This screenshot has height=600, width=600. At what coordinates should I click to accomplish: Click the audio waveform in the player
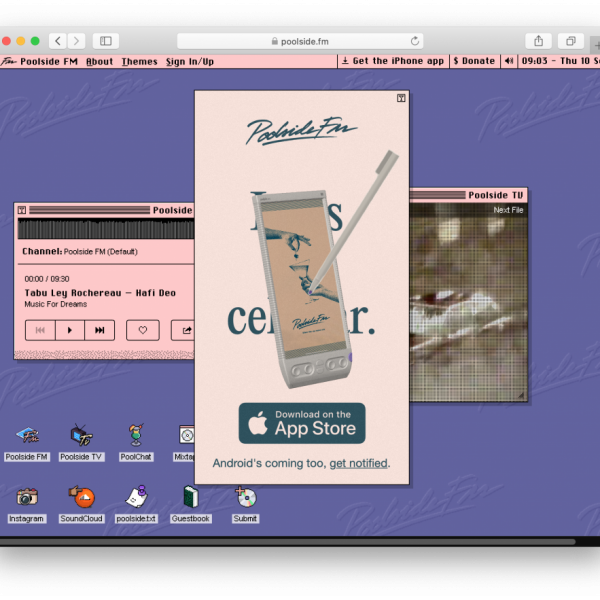point(106,229)
